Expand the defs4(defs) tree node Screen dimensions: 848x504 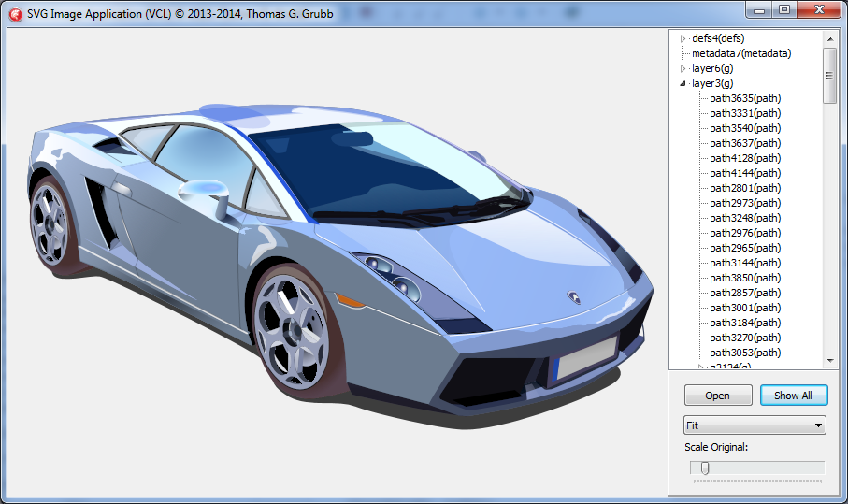point(683,38)
